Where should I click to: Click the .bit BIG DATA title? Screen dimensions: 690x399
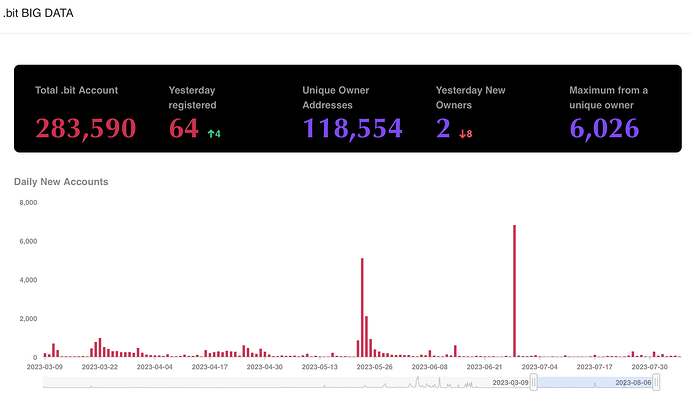pos(38,13)
